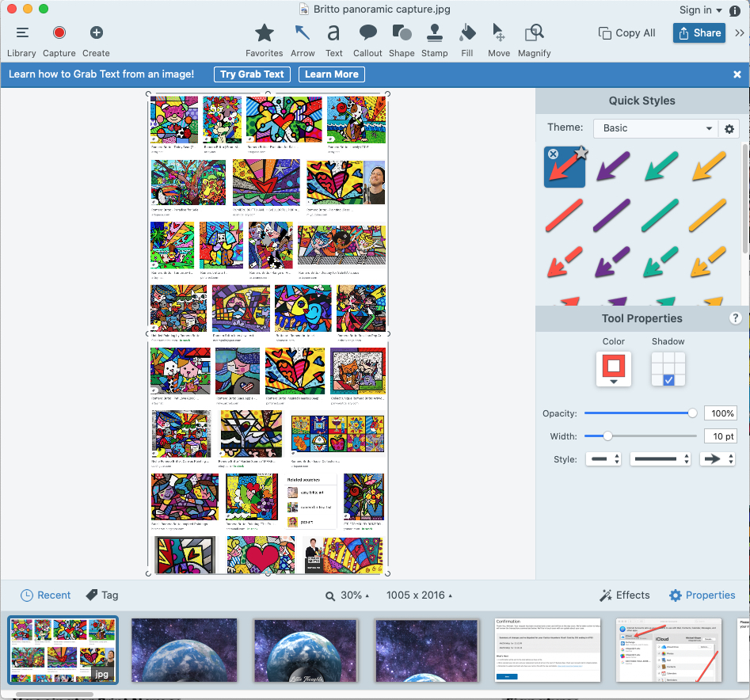The width and height of the screenshot is (750, 700).
Task: Select Britto jpg thumbnail in tray
Action: pyautogui.click(x=63, y=650)
